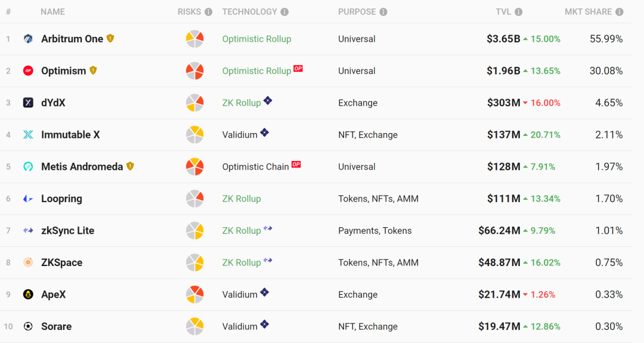Open the Immutable X project link
The width and height of the screenshot is (644, 343).
70,135
